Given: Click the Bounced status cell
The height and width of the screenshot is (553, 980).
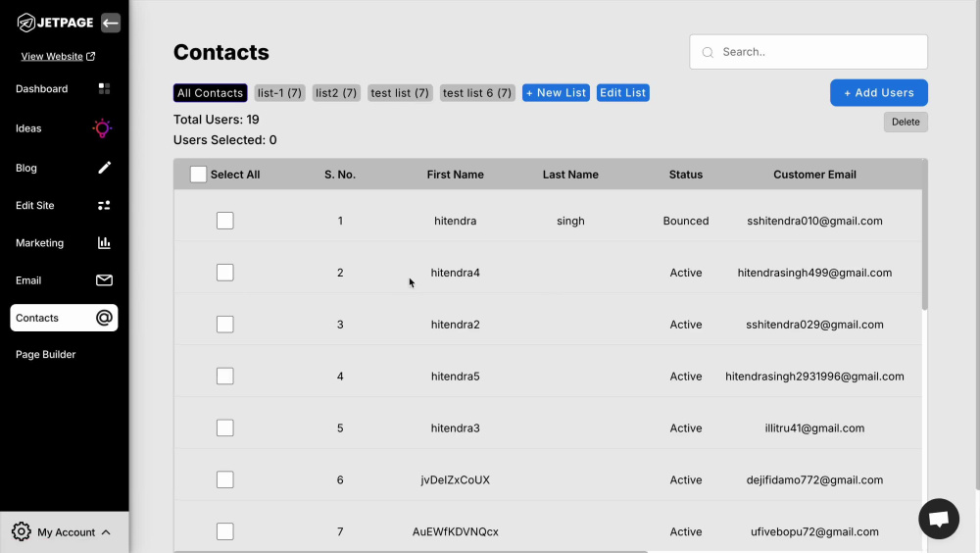Looking at the screenshot, I should tap(686, 221).
